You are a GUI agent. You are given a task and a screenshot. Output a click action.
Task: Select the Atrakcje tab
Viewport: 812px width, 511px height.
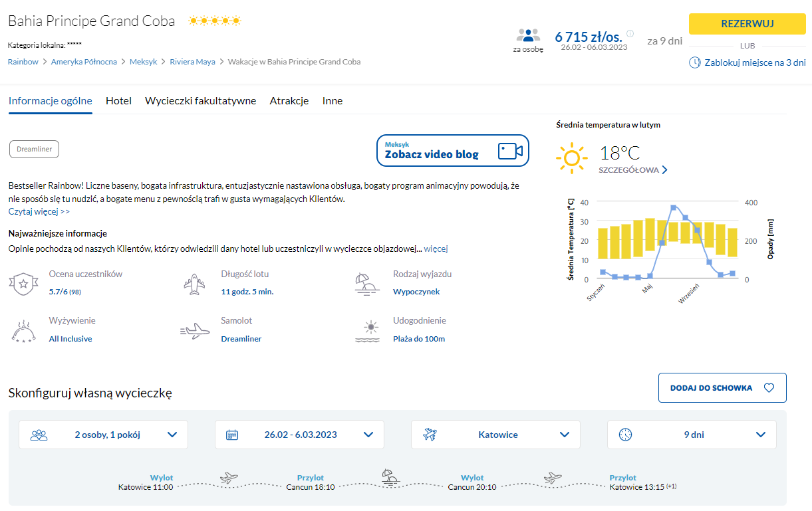(289, 101)
